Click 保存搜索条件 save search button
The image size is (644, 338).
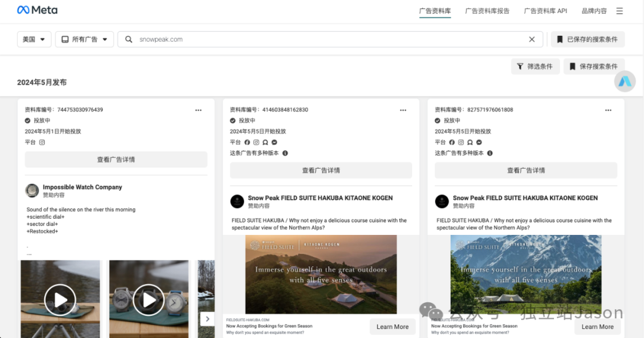[x=594, y=66]
